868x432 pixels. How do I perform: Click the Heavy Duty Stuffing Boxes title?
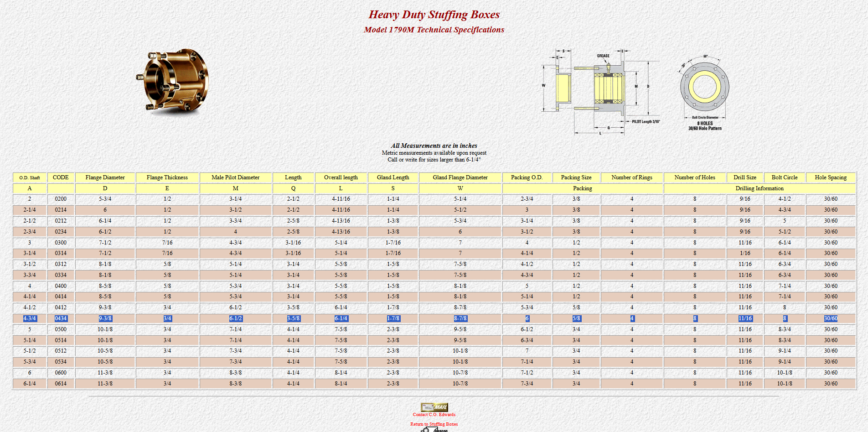[x=434, y=15]
